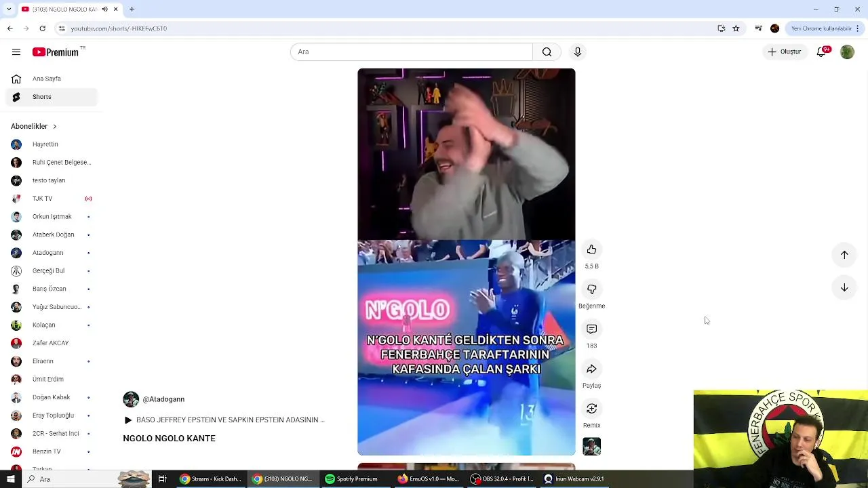This screenshot has height=488, width=868.
Task: Open Eray Topluoğlu channel
Action: click(50, 415)
